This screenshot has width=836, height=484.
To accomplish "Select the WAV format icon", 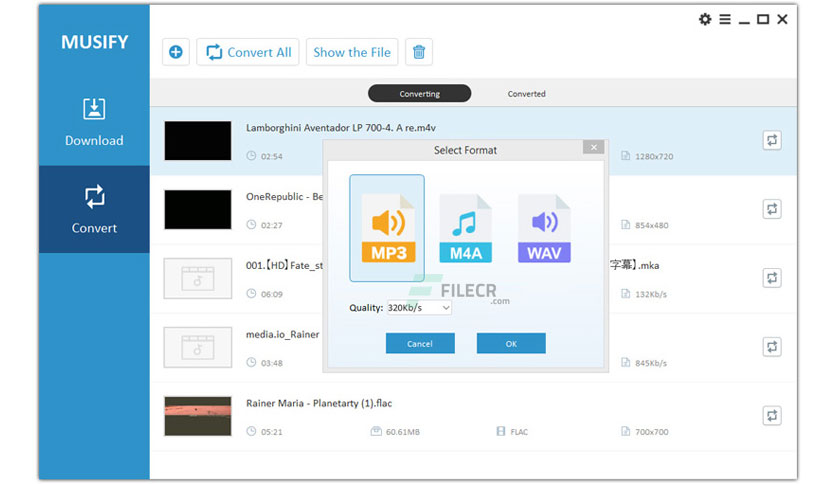I will tap(544, 229).
